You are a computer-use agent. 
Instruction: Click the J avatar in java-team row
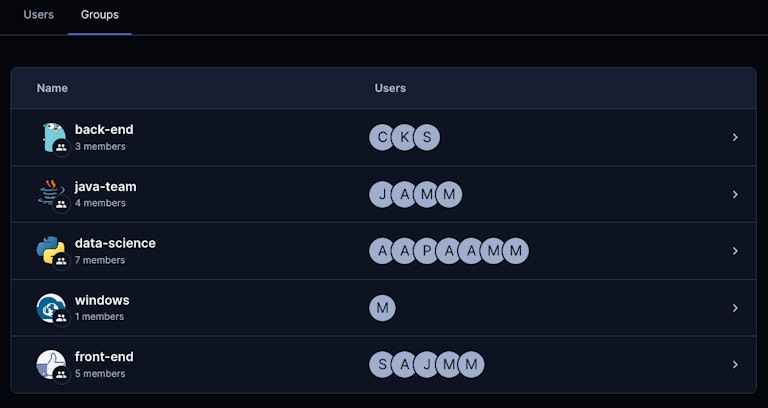[x=382, y=194]
